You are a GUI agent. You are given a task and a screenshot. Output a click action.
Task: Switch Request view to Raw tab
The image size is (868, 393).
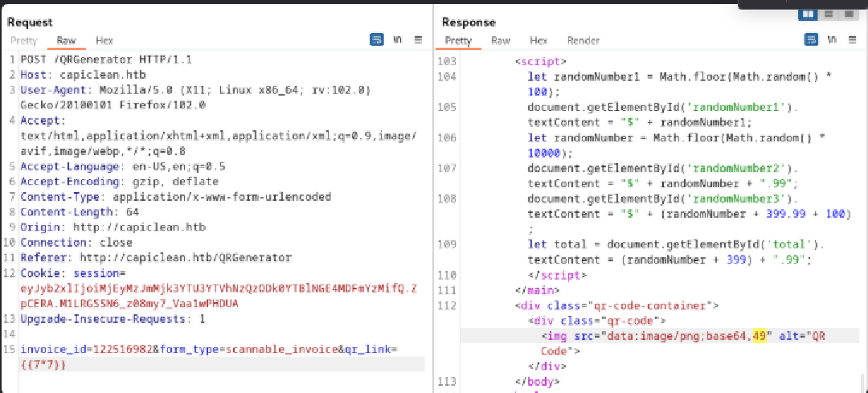tap(66, 40)
